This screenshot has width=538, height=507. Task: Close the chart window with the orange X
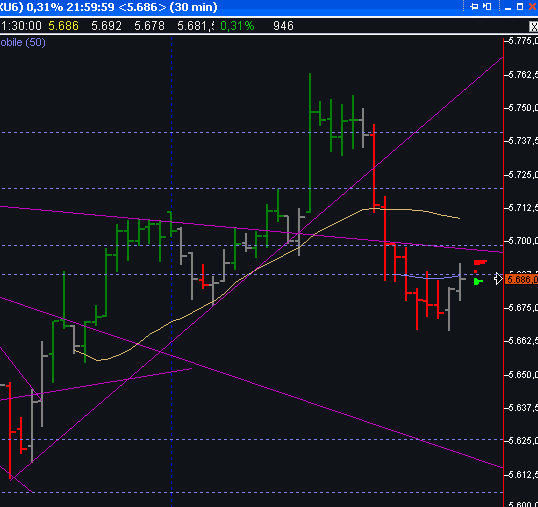click(533, 7)
